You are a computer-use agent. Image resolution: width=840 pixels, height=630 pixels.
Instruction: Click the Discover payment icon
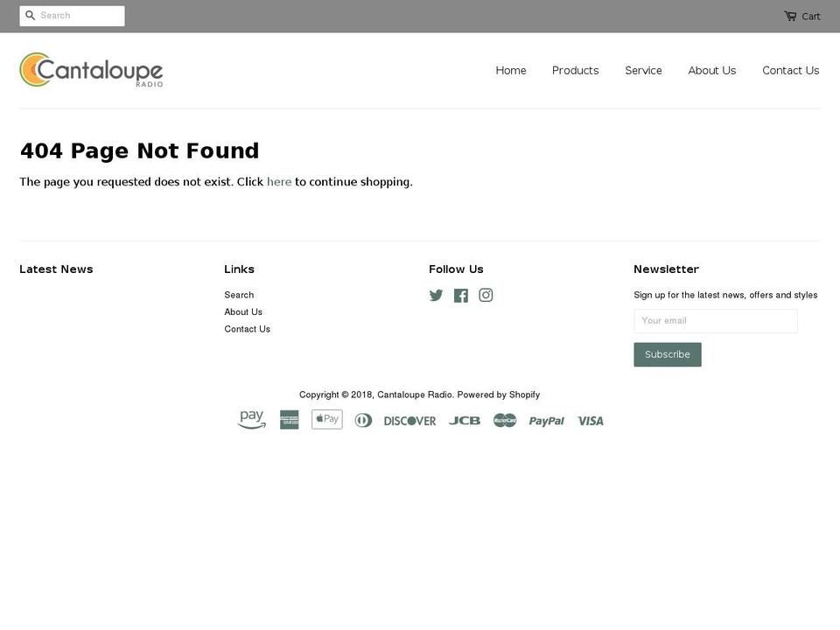[409, 421]
